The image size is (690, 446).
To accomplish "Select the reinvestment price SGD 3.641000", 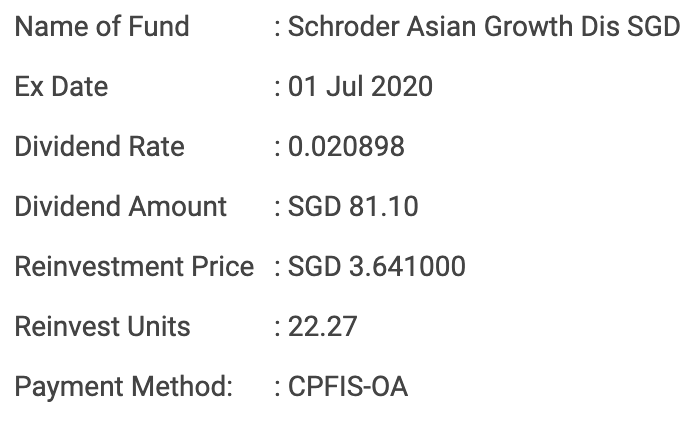I will point(377,266).
